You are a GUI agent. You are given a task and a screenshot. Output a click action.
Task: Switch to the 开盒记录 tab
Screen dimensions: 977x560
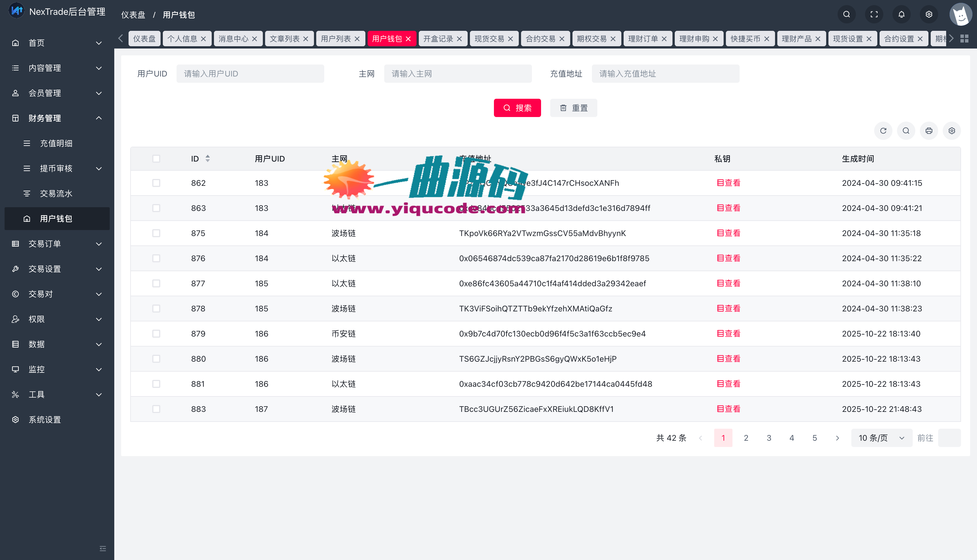[x=438, y=38]
